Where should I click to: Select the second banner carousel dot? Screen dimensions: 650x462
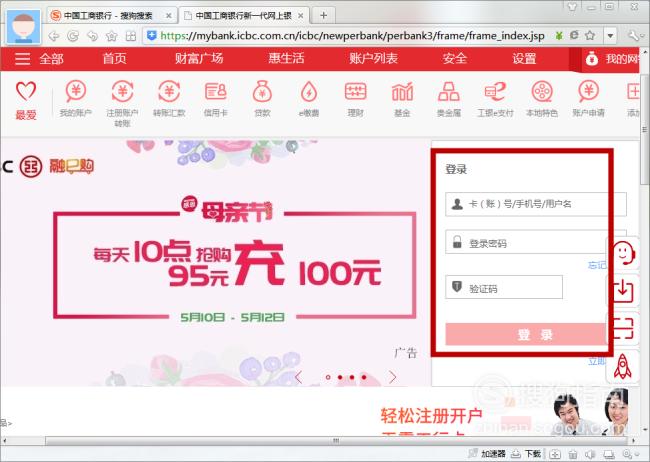[340, 377]
